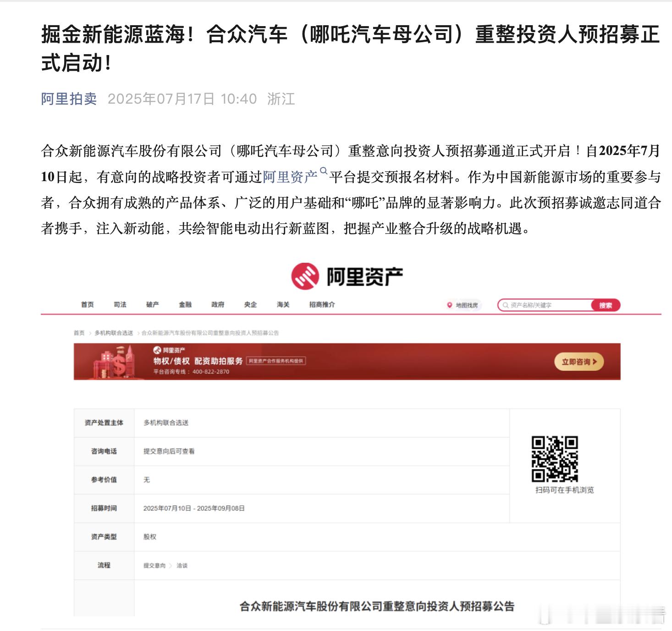Viewport: 672px width, 631px height.
Task: Click the 首页 breadcrumb link
Action: click(79, 333)
